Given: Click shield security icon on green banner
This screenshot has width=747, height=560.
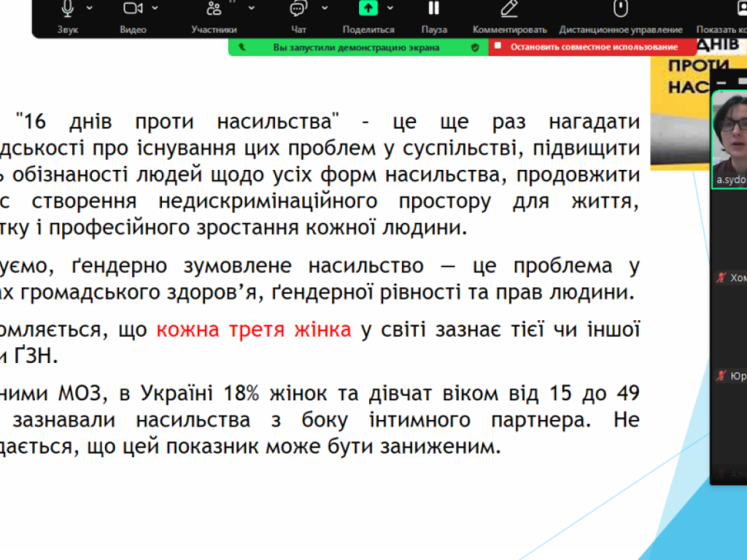Looking at the screenshot, I should click(x=475, y=47).
